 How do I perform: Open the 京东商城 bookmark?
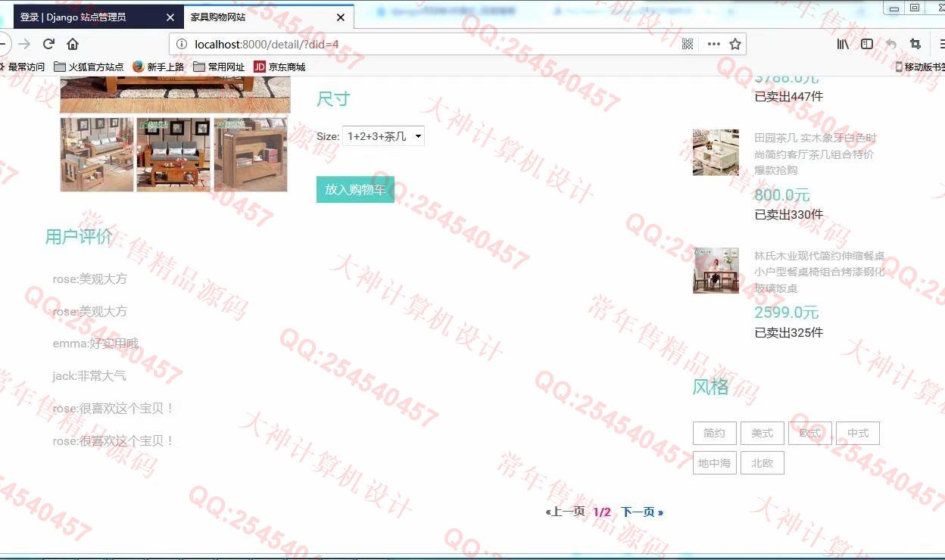pos(279,67)
